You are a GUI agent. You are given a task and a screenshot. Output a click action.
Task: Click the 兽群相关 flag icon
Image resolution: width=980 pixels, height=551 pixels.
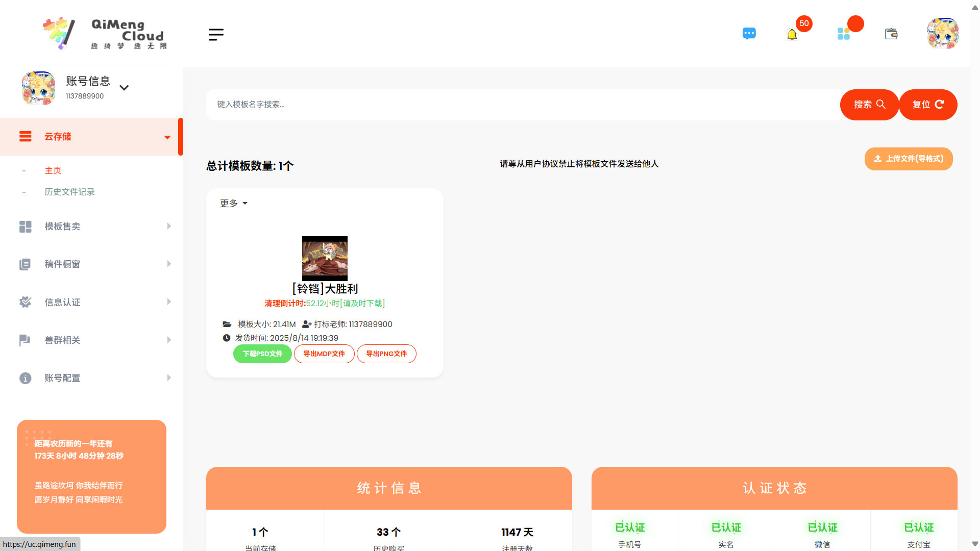pyautogui.click(x=25, y=340)
